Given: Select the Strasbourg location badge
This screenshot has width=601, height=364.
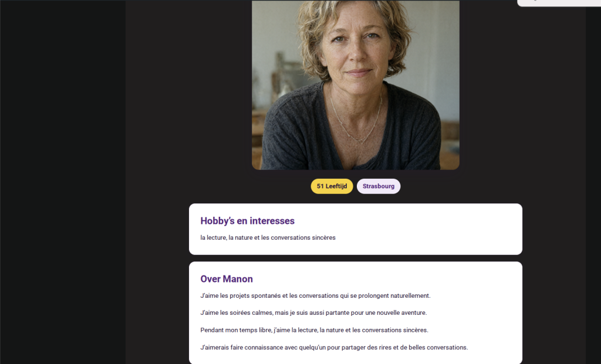Looking at the screenshot, I should coord(379,186).
